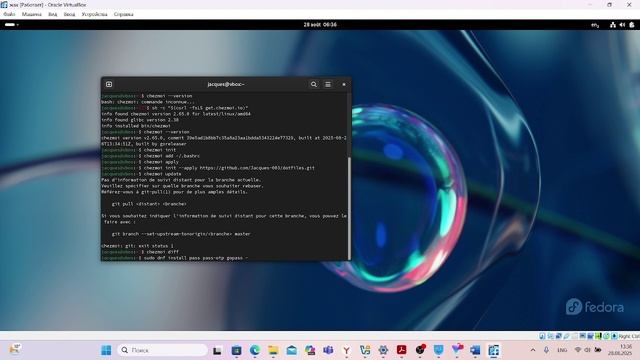Open Yandex browser from the taskbar

pyautogui.click(x=347, y=350)
